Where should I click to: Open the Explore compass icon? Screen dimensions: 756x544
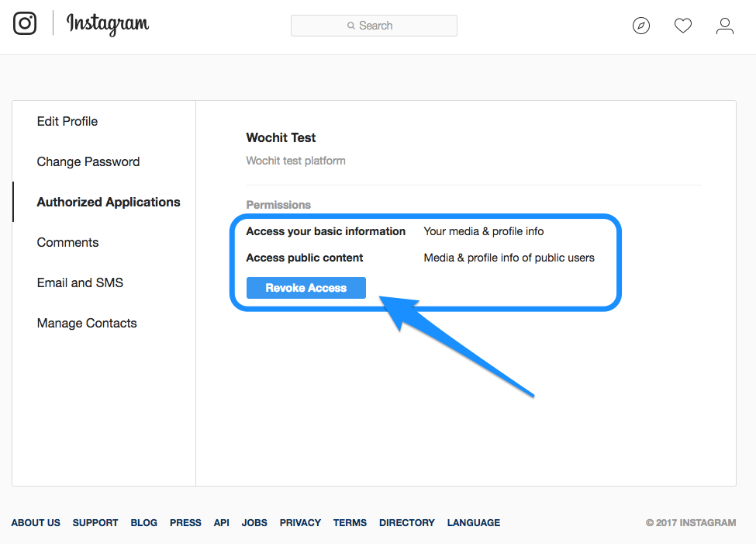coord(640,26)
